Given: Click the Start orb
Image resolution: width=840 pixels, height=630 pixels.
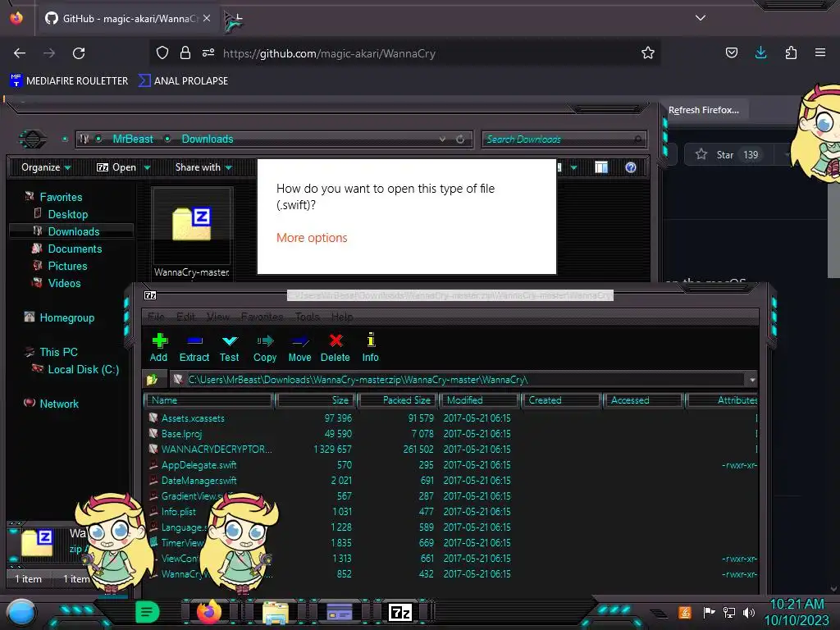Looking at the screenshot, I should click(21, 613).
